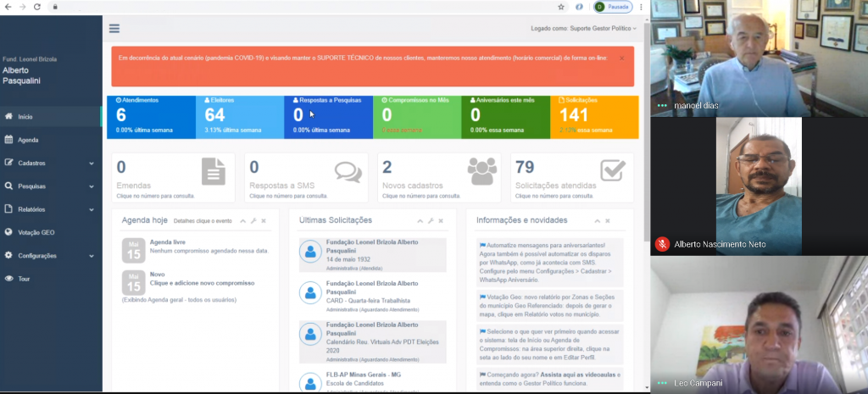The height and width of the screenshot is (394, 868).
Task: Open Agenda from the sidebar
Action: tap(28, 140)
